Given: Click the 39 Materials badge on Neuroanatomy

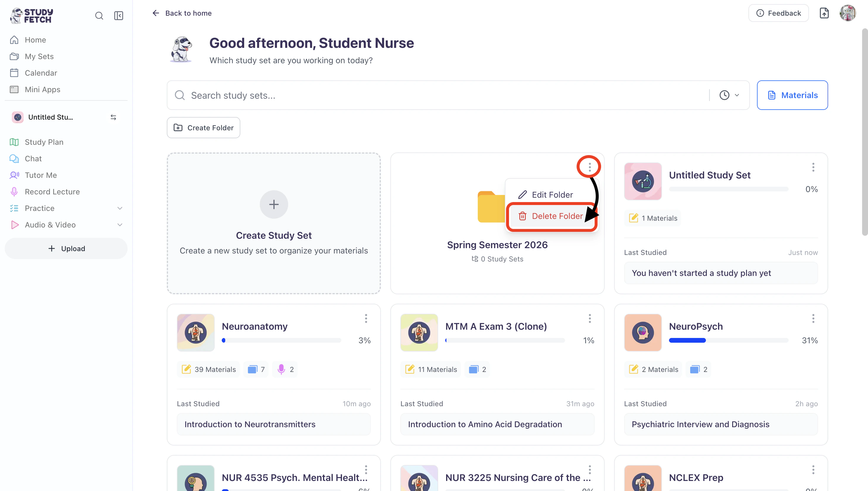Looking at the screenshot, I should tap(208, 369).
